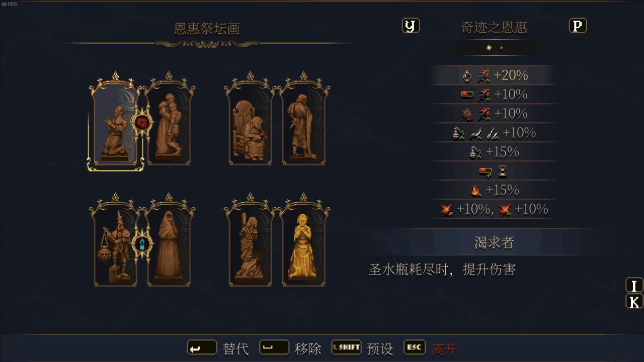
Task: Click the K key scroll-down icon
Action: click(634, 302)
